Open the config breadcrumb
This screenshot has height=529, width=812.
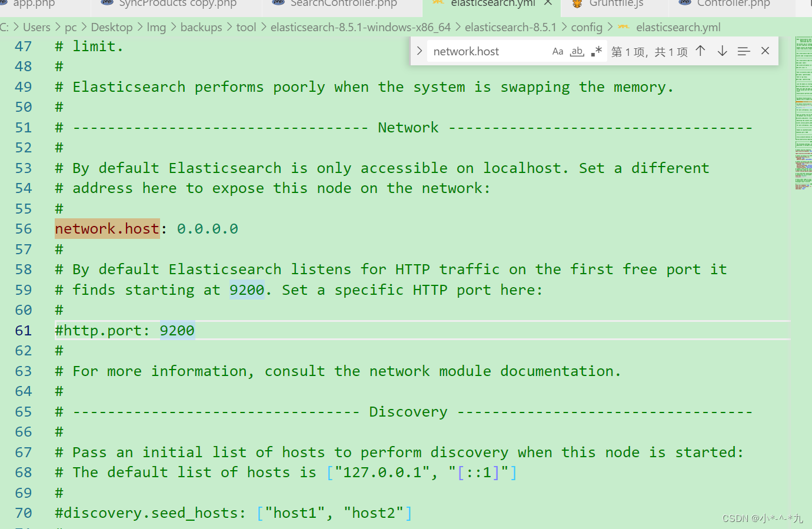tap(587, 27)
